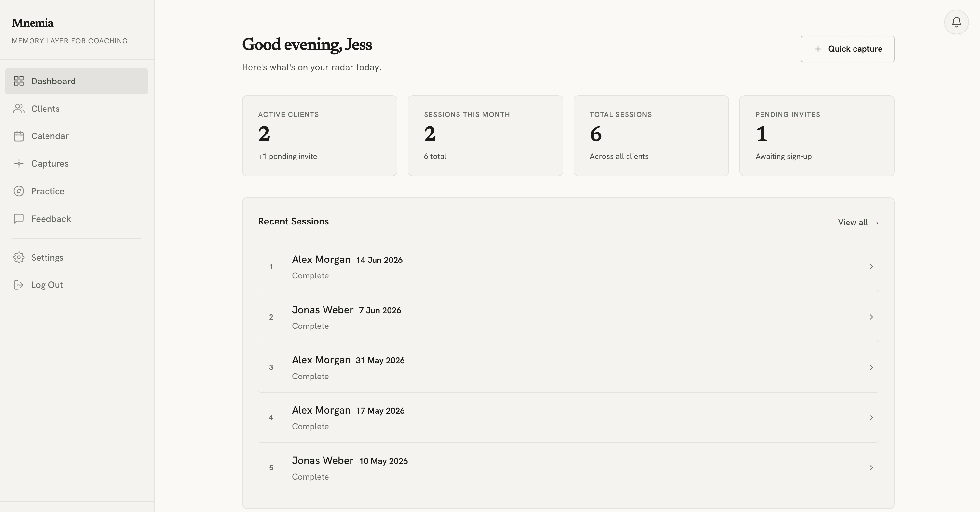Click the Dashboard grid icon
The width and height of the screenshot is (980, 512).
coord(19,81)
